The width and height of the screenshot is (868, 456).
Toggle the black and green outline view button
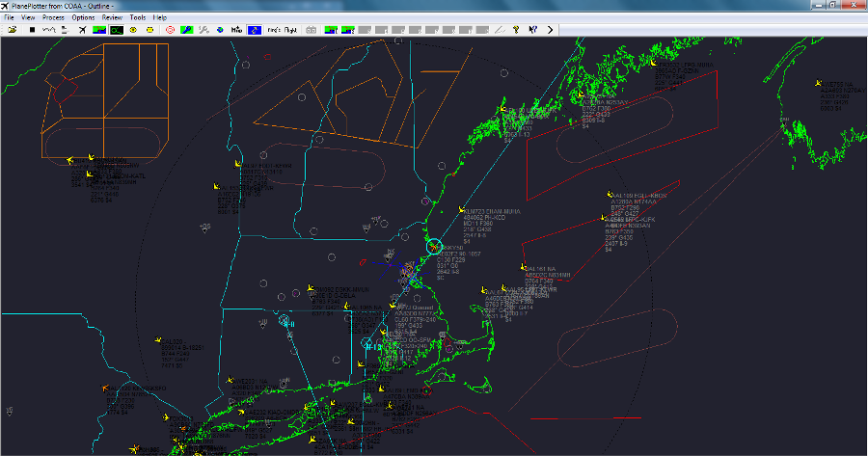click(x=116, y=30)
